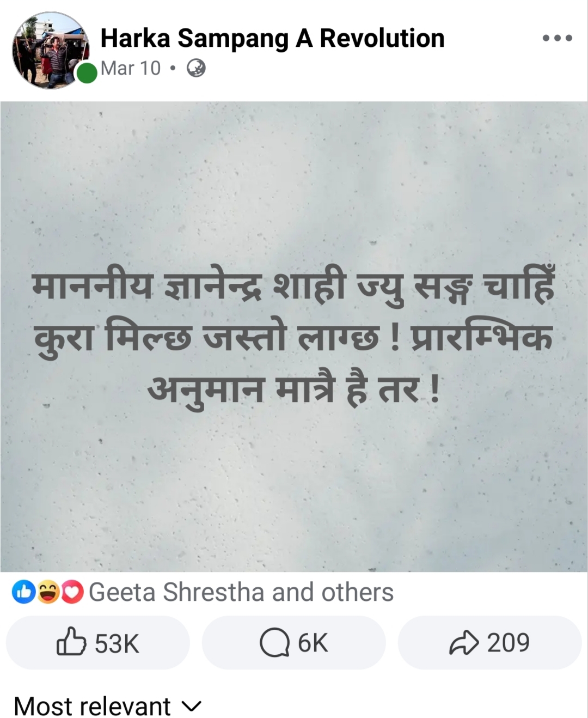Open the Mar 10 post timestamp

coord(131,68)
